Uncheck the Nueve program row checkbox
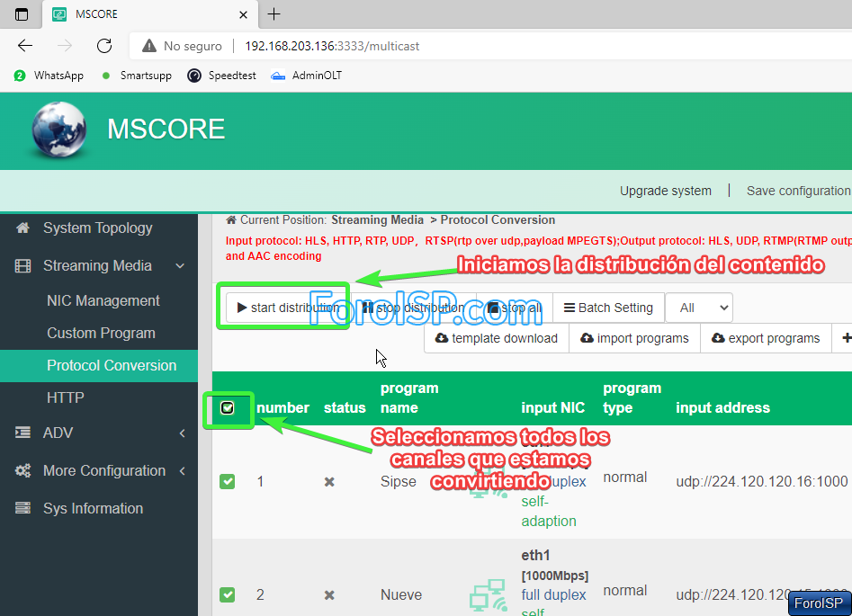Viewport: 852px width, 616px height. [228, 594]
